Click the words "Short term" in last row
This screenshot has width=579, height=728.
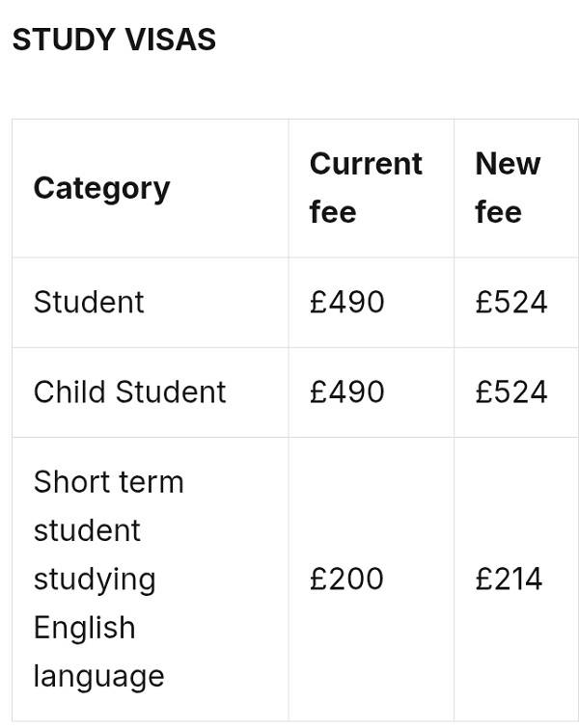click(x=108, y=481)
